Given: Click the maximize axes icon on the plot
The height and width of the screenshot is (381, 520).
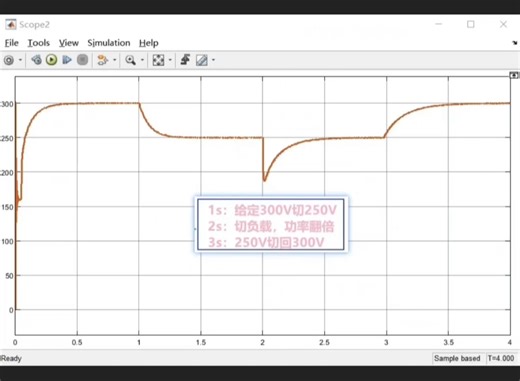Looking at the screenshot, I should pos(514,75).
